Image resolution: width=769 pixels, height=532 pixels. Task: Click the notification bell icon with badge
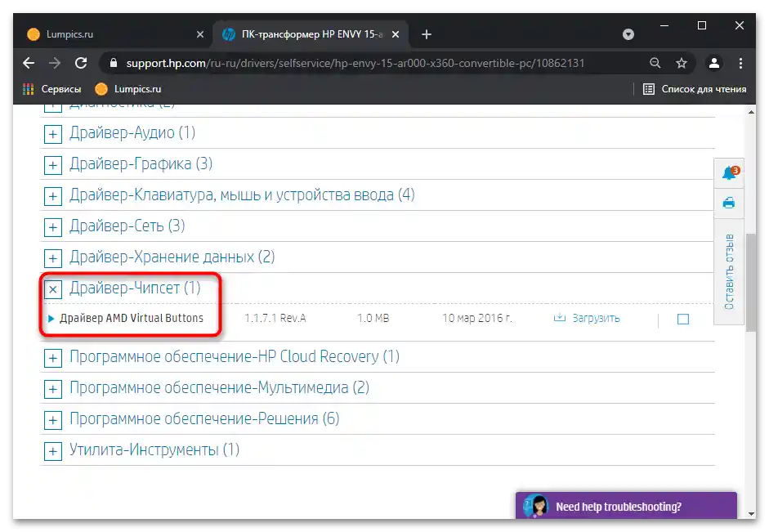tap(729, 173)
